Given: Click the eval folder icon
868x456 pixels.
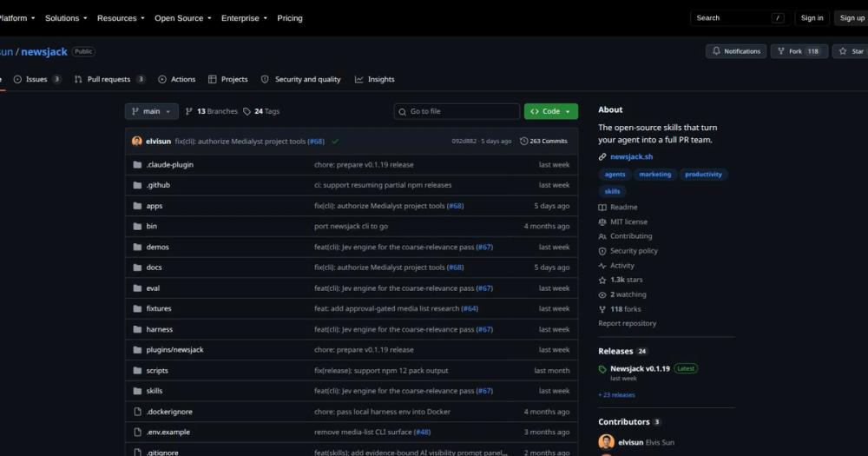Looking at the screenshot, I should point(137,288).
